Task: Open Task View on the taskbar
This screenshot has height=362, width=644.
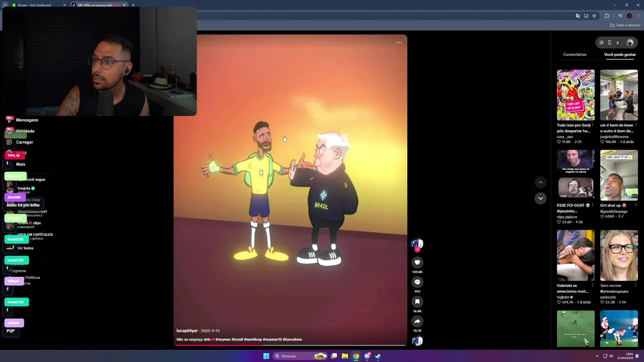Action: click(x=334, y=356)
